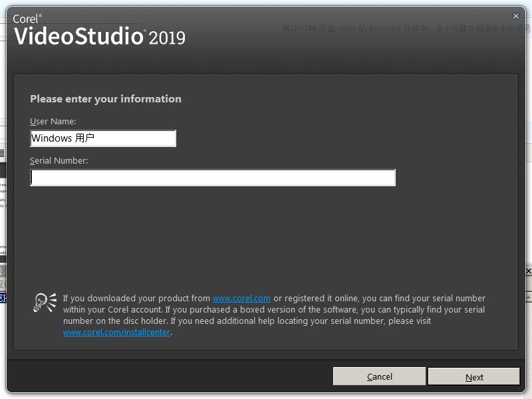Screen dimensions: 532x399
Task: Click the 'Serial Number:' label
Action: (x=59, y=160)
